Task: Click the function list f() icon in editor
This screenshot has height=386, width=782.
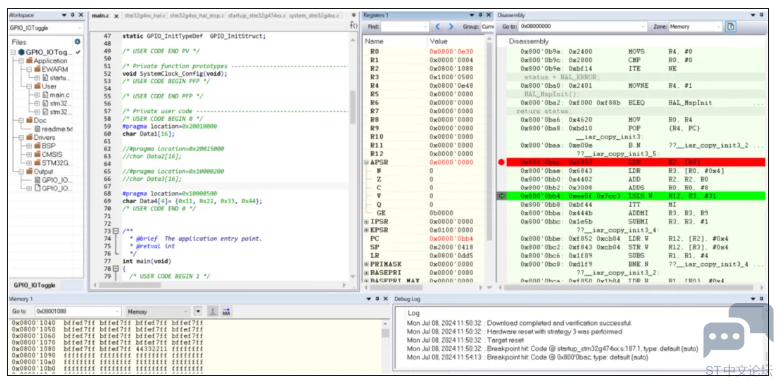Action: click(x=353, y=25)
